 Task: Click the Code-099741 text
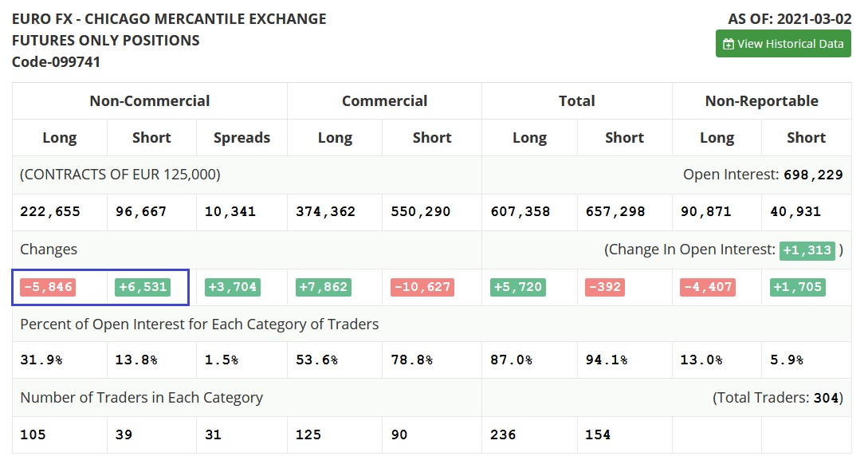click(x=56, y=61)
